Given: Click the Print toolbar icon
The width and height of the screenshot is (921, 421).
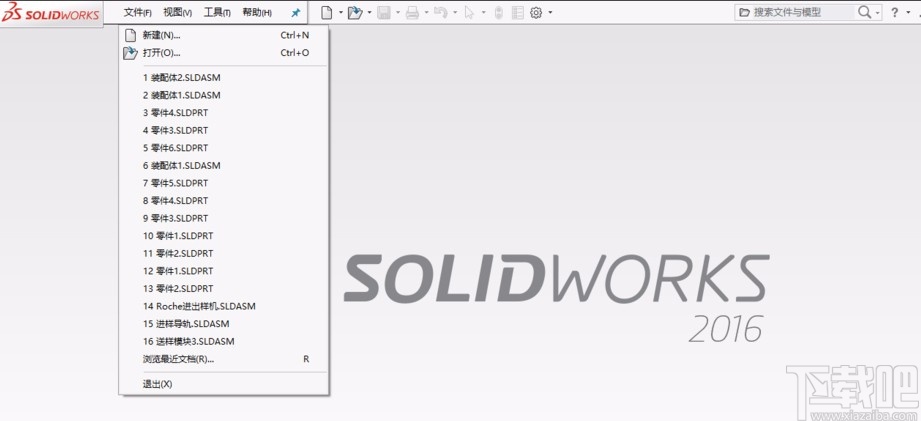Looking at the screenshot, I should [412, 12].
